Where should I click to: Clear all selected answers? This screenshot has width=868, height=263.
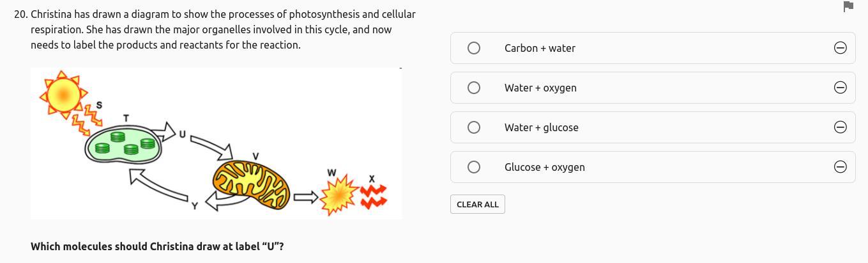(x=478, y=204)
